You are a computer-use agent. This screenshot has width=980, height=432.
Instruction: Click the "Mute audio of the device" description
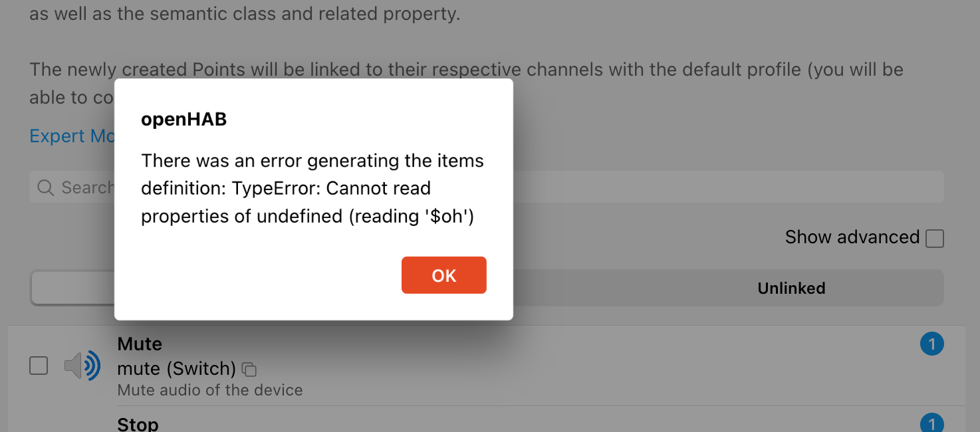click(210, 390)
